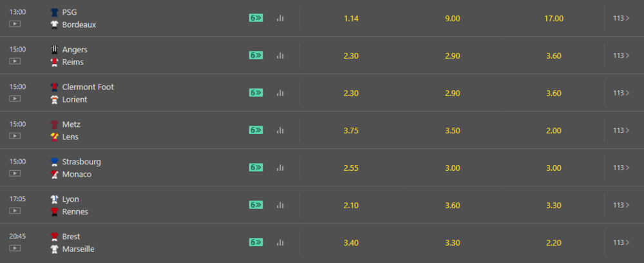Viewport: 644px width, 263px height.
Task: Select Bordeaux away win odds 17.00
Action: [554, 19]
